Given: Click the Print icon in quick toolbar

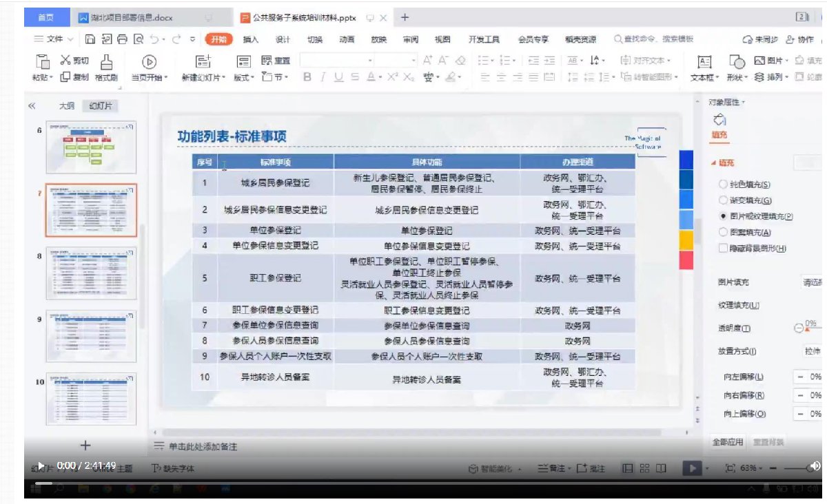Looking at the screenshot, I should tap(123, 39).
